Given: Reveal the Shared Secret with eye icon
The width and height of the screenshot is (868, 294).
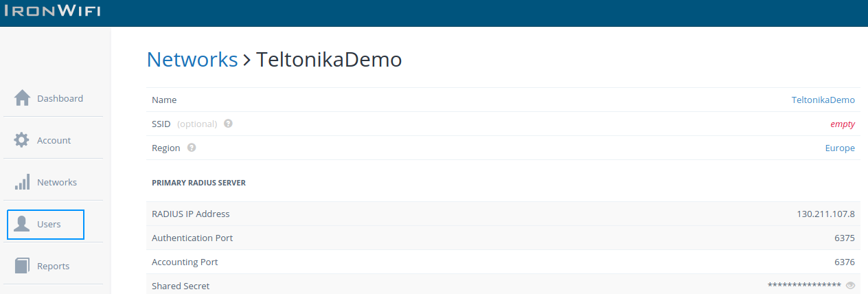Looking at the screenshot, I should point(850,286).
